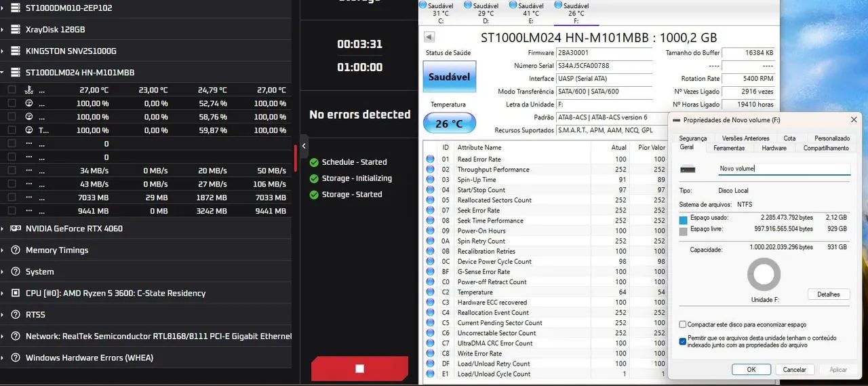Screen dimensions: 868x386
Task: Click the gauge icon in the 59,87 % row
Action: point(28,130)
